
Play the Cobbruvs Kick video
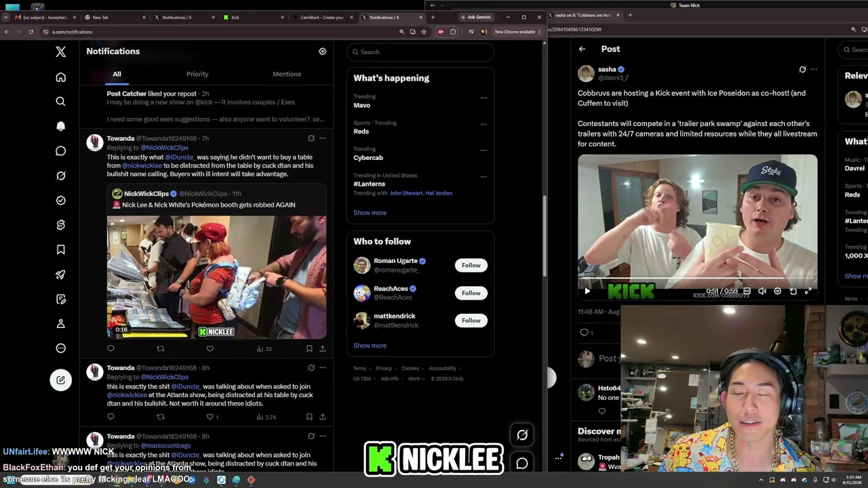(587, 291)
